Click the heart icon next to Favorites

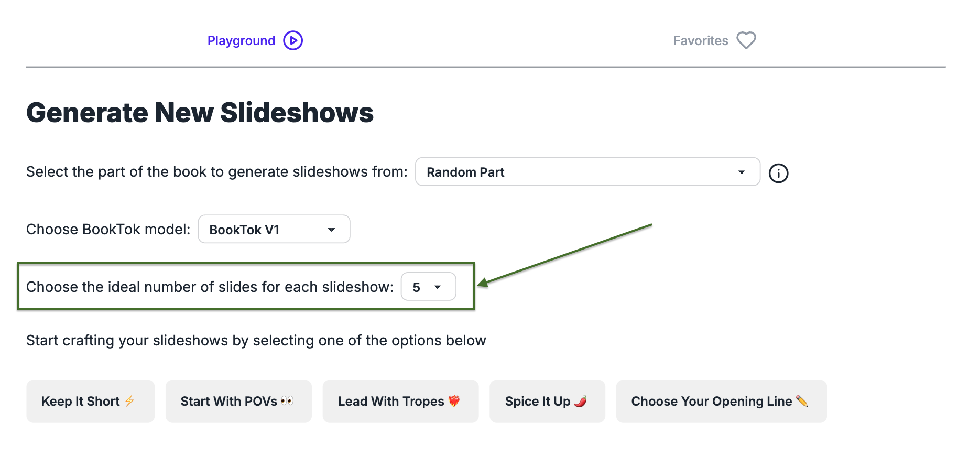[746, 40]
